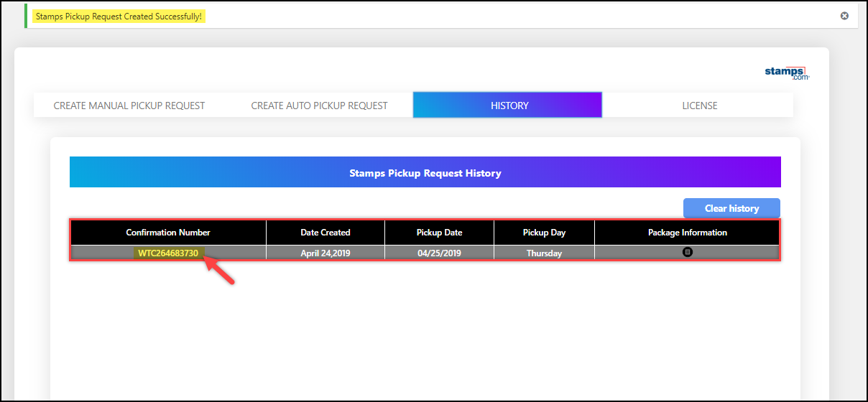
Task: Click the date created April 24,2019 cell
Action: pyautogui.click(x=325, y=253)
